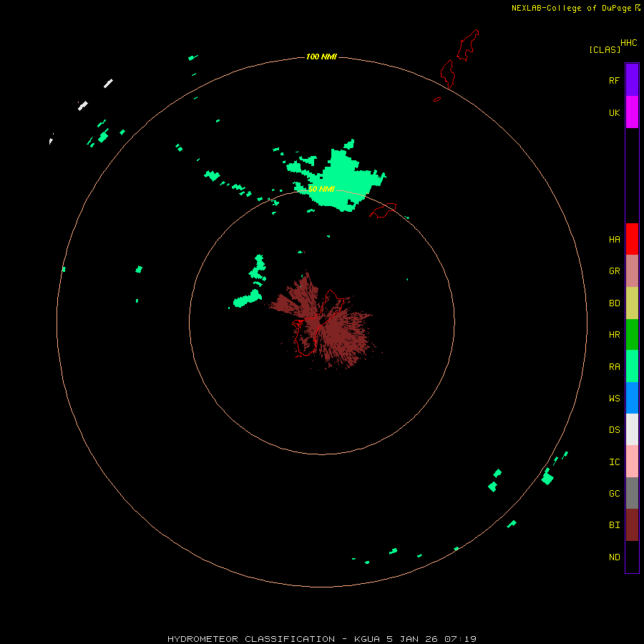This screenshot has width=644, height=644.
Task: Click the GR pink-brown legend swatch
Action: (632, 271)
